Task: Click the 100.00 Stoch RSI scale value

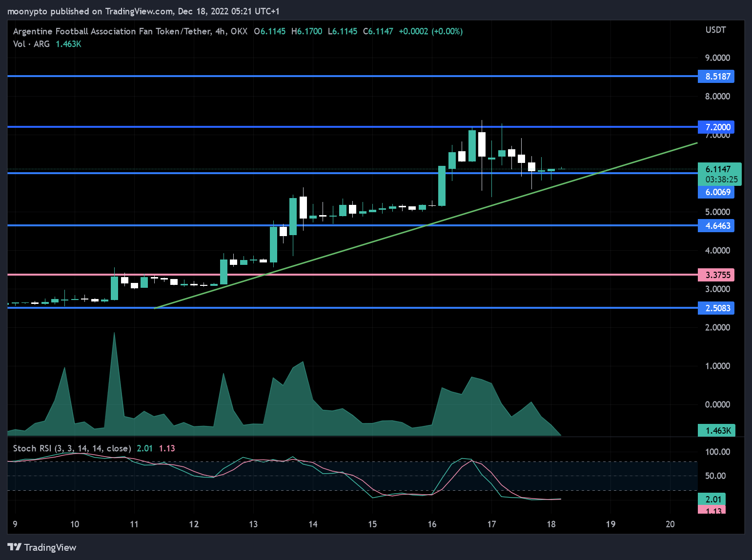Action: click(717, 452)
